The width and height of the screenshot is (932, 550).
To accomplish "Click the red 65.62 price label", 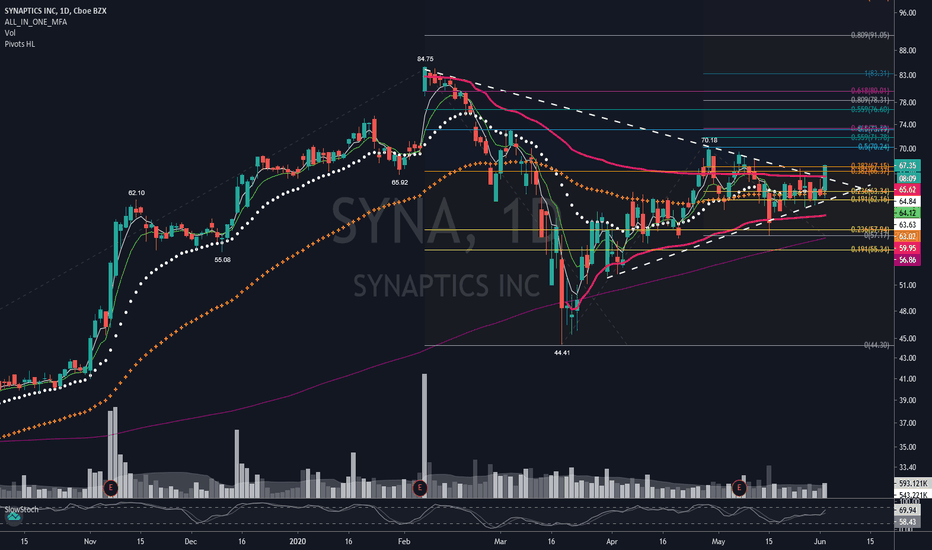I will point(907,190).
